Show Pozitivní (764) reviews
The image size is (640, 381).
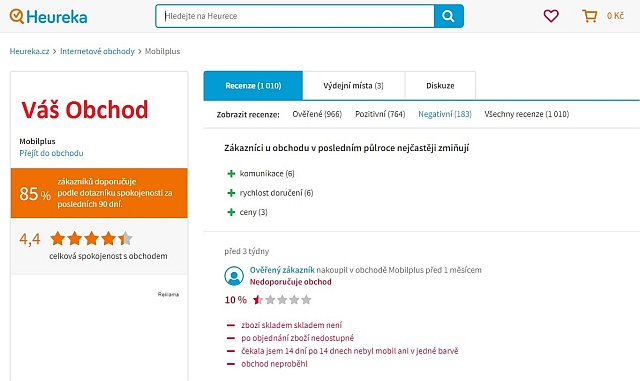[380, 114]
